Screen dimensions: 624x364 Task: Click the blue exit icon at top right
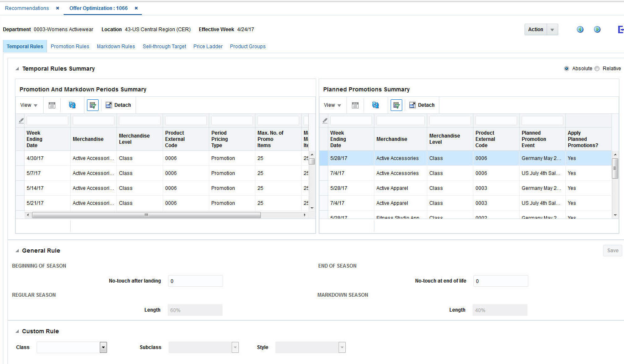click(x=621, y=30)
